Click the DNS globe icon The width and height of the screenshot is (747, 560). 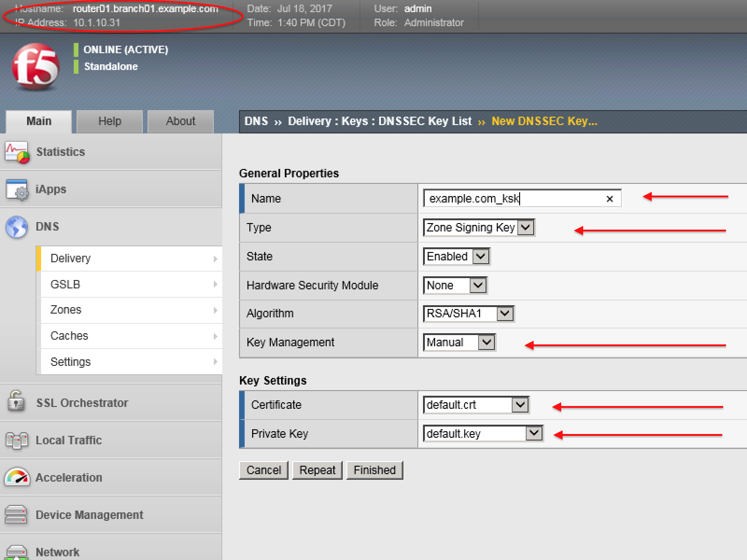coord(17,227)
